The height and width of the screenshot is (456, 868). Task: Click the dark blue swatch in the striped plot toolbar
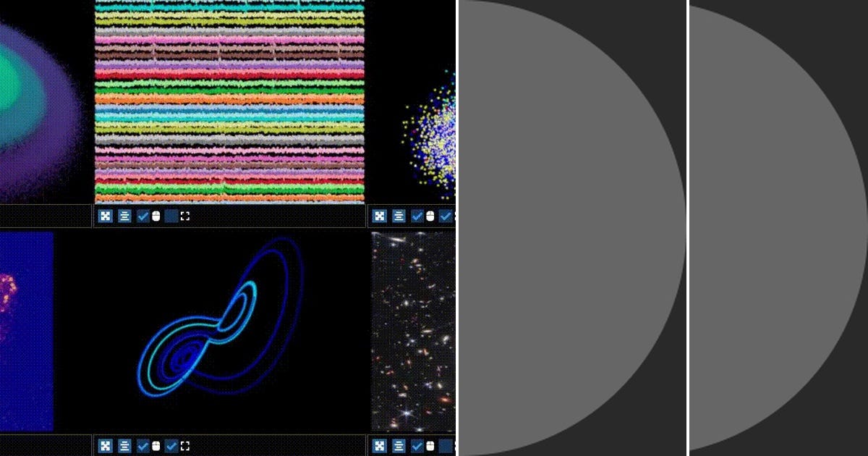point(171,215)
